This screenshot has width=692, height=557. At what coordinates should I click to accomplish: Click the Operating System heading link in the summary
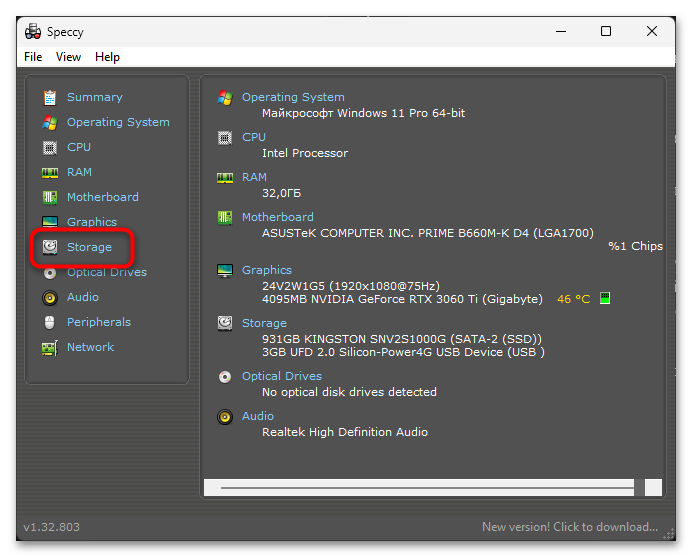coord(293,97)
